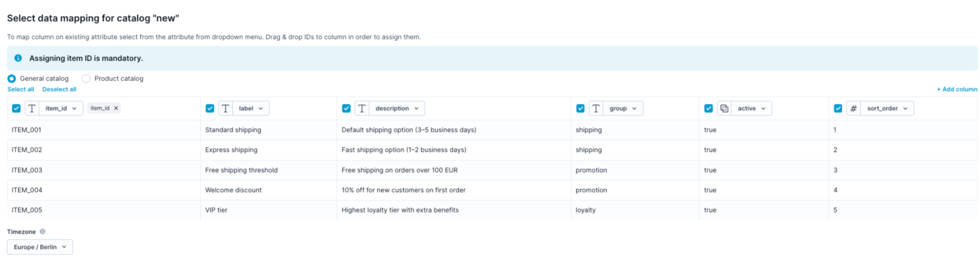Click the info icon next to Timezone
The image size is (980, 266).
[43, 232]
